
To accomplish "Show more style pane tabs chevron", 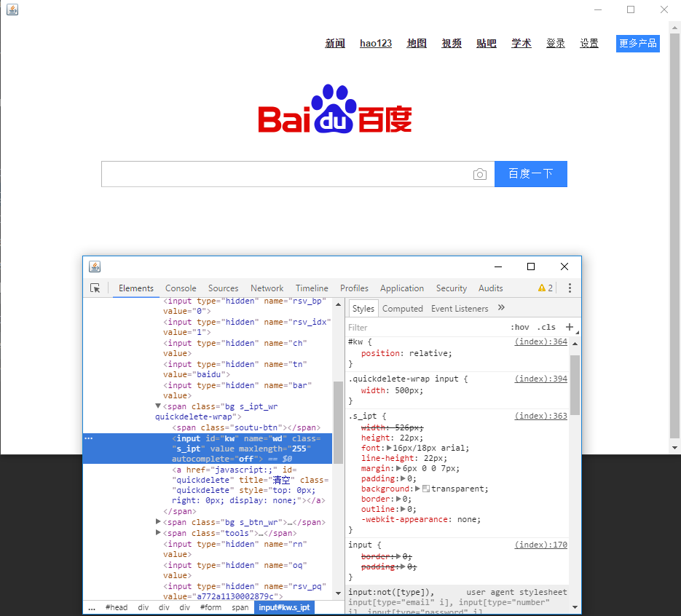I will [501, 308].
